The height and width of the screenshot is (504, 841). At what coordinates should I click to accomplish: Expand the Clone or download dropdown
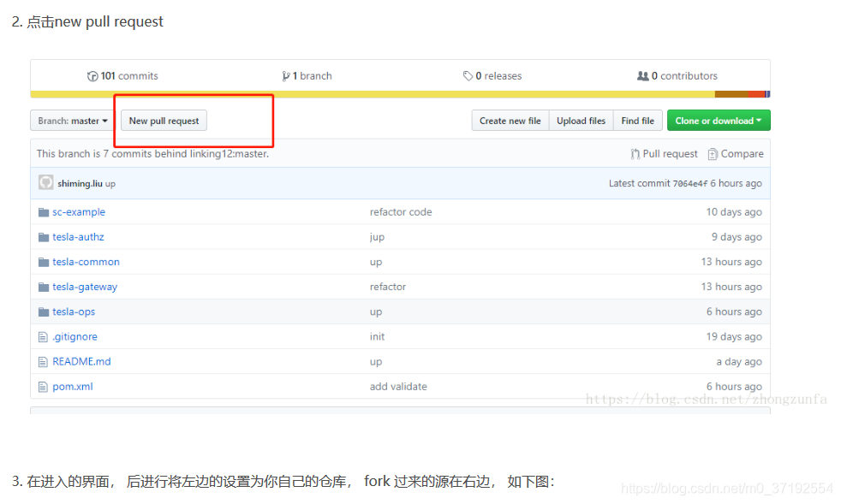[x=719, y=121]
